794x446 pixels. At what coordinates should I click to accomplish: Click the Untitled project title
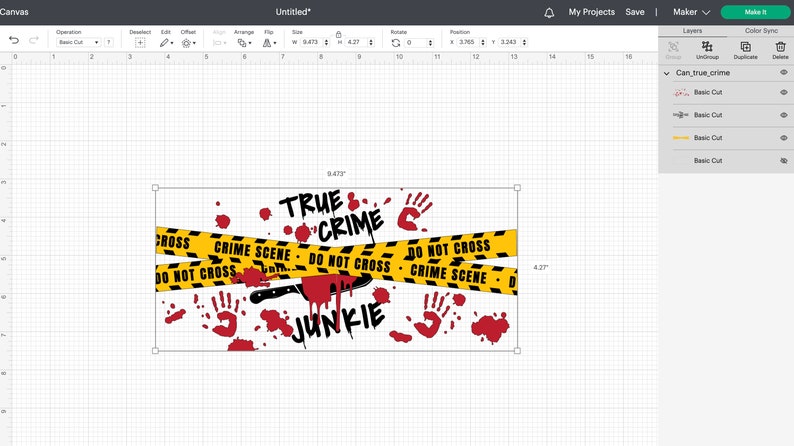click(293, 12)
